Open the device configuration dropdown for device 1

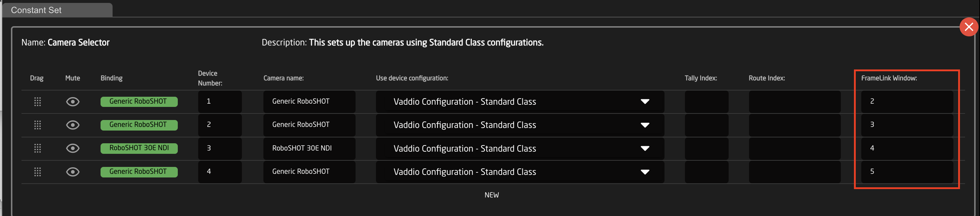click(x=520, y=102)
